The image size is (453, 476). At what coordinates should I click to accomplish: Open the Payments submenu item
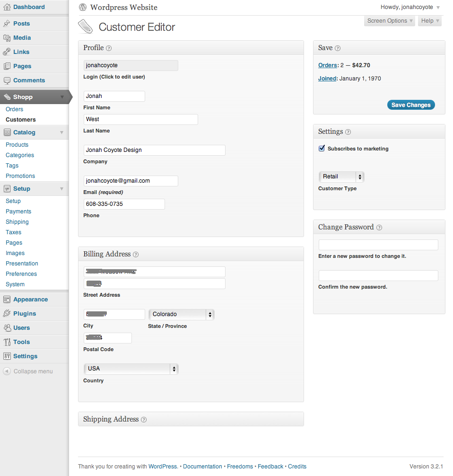(x=18, y=212)
